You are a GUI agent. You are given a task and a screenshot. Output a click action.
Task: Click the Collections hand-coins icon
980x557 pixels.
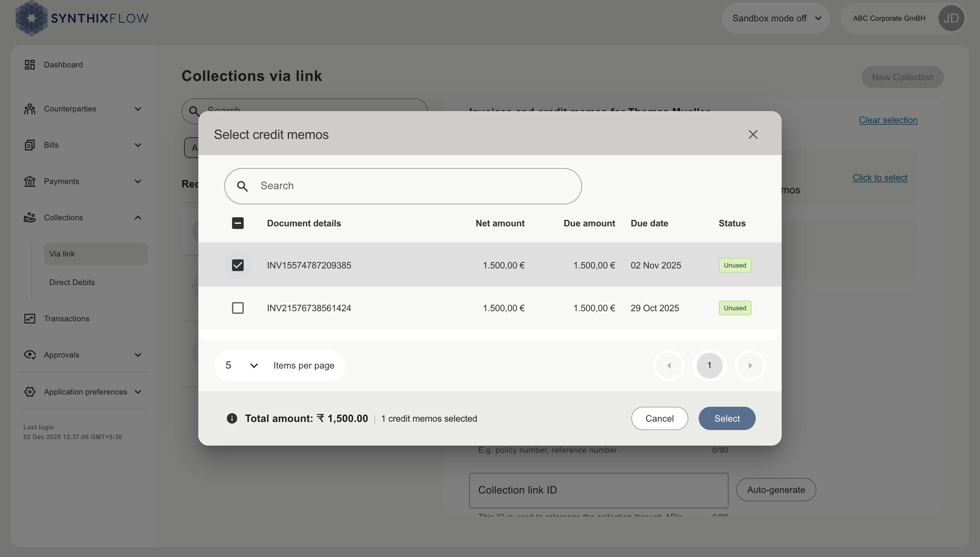point(29,217)
